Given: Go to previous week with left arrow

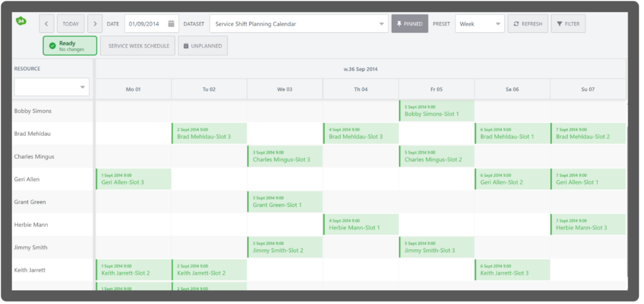Looking at the screenshot, I should (x=47, y=24).
